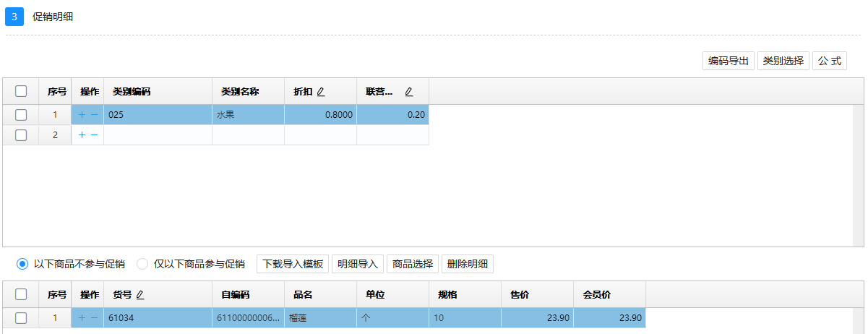Check the checkbox for product row 61034
868x334 pixels.
(x=21, y=317)
